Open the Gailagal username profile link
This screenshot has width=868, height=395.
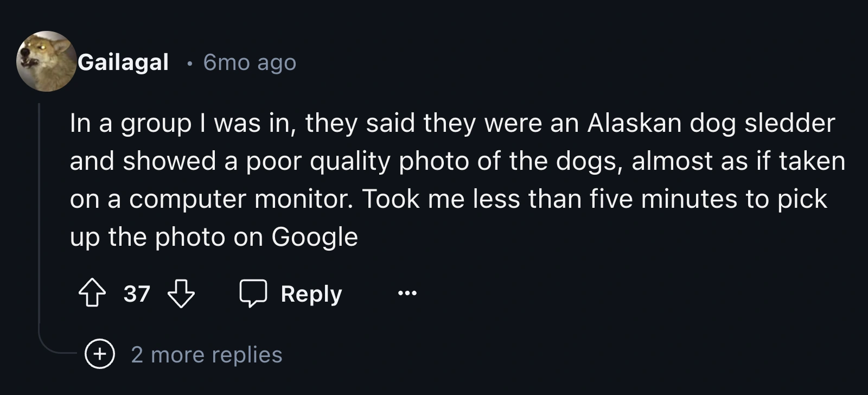tap(123, 62)
